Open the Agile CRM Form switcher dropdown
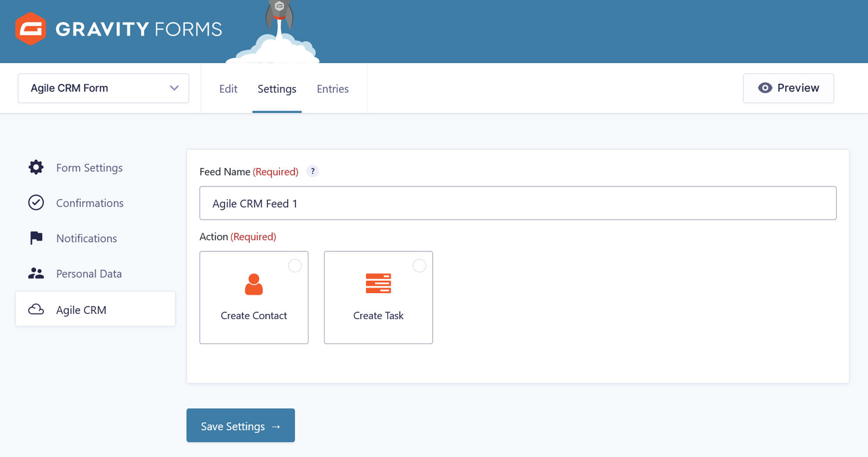Image resolution: width=868 pixels, height=457 pixels. 104,88
